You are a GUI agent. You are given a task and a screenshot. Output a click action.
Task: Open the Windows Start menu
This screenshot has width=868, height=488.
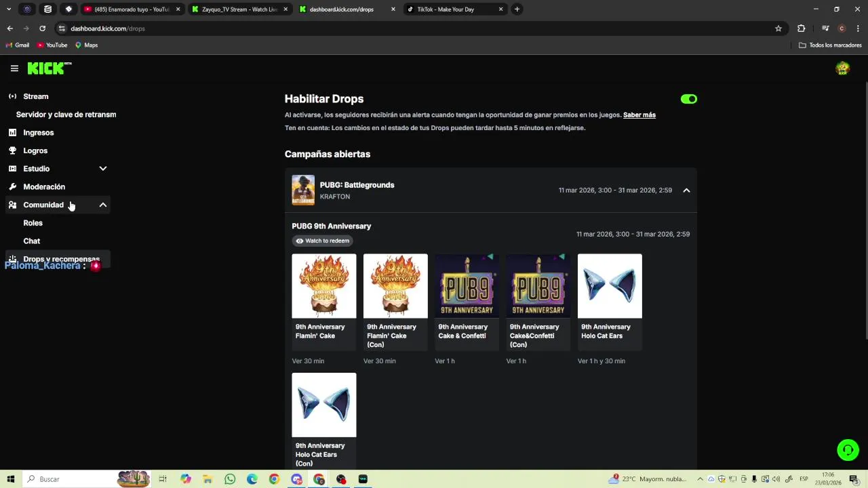tap(10, 479)
